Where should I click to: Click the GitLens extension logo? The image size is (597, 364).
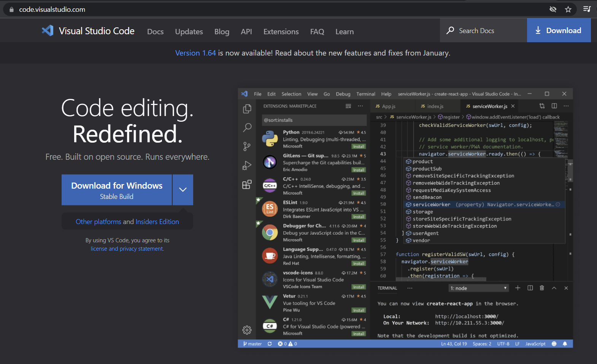click(x=270, y=162)
